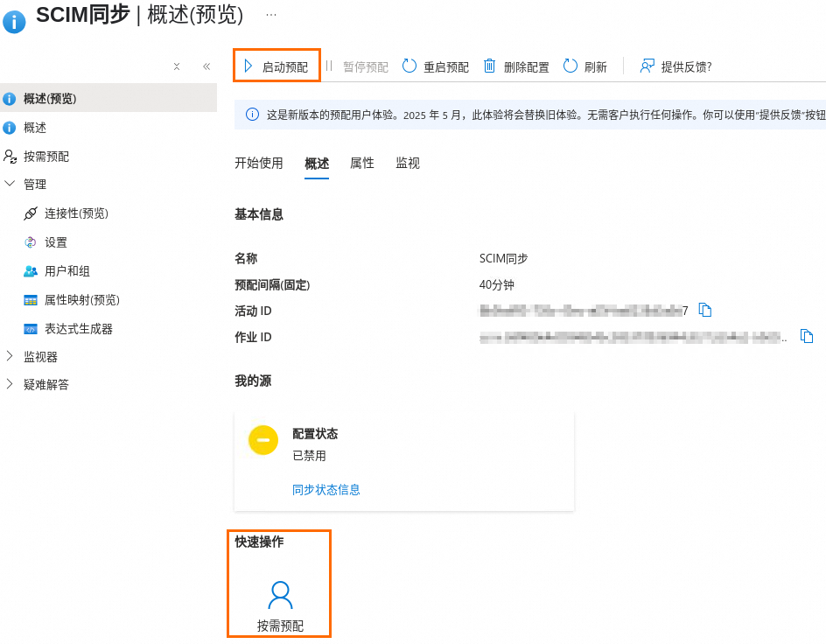Image resolution: width=826 pixels, height=644 pixels.
Task: Click the 已禁用 status text
Action: point(309,456)
